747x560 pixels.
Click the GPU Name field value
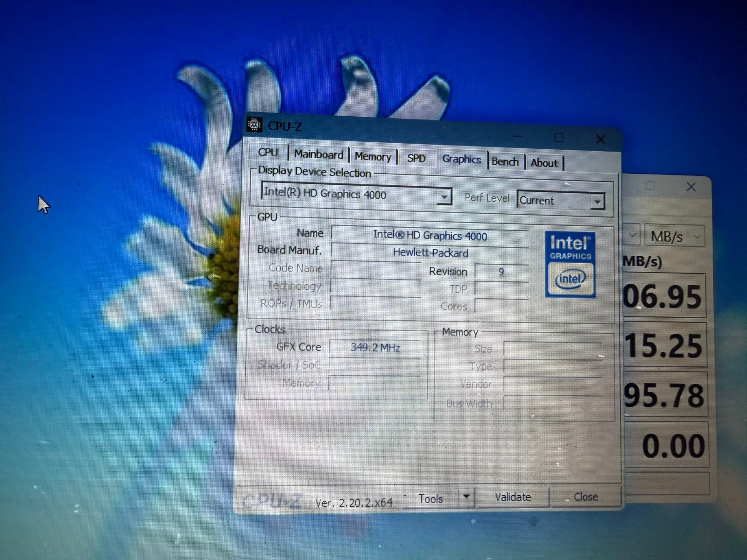point(430,236)
